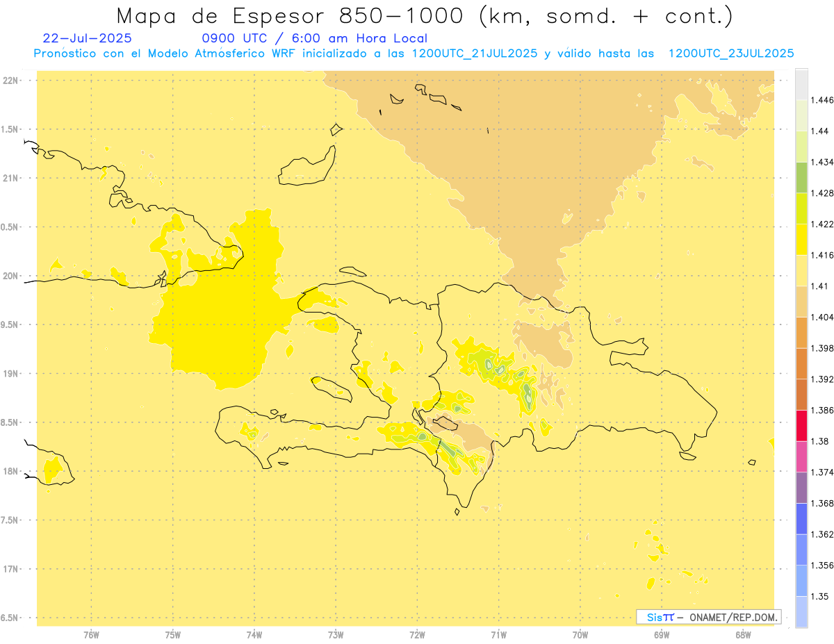
Task: Click the "19N" latitude label
Action: coord(10,374)
